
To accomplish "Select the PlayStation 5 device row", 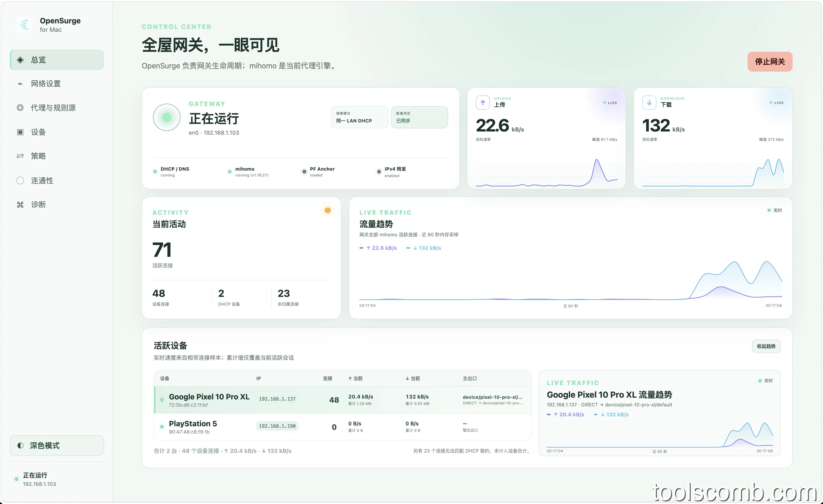I will tap(343, 427).
